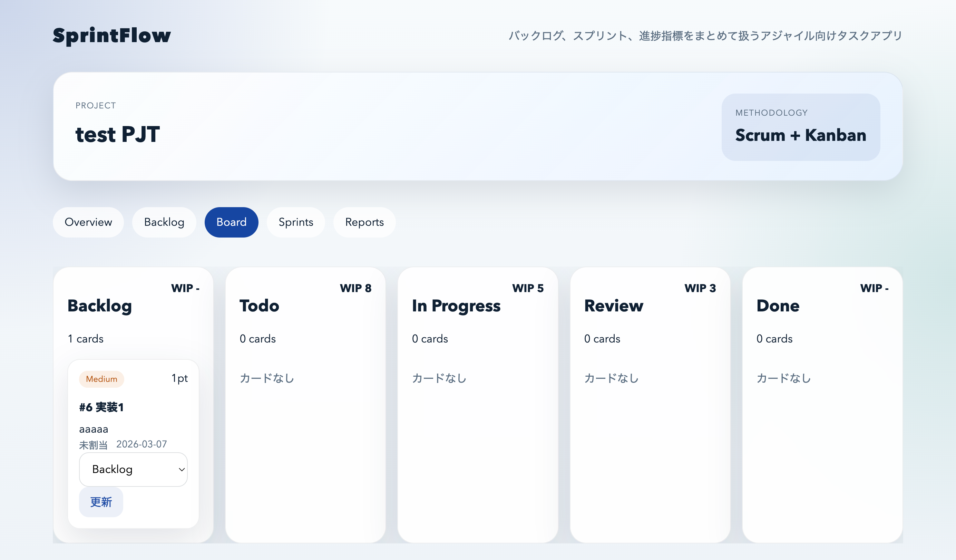Image resolution: width=956 pixels, height=560 pixels.
Task: Click the due date 2026-03-07 on the card
Action: coord(142,444)
